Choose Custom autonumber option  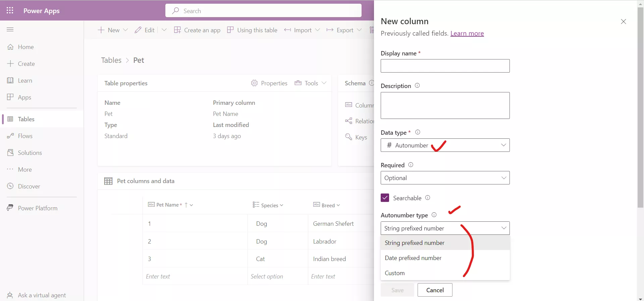(x=445, y=273)
